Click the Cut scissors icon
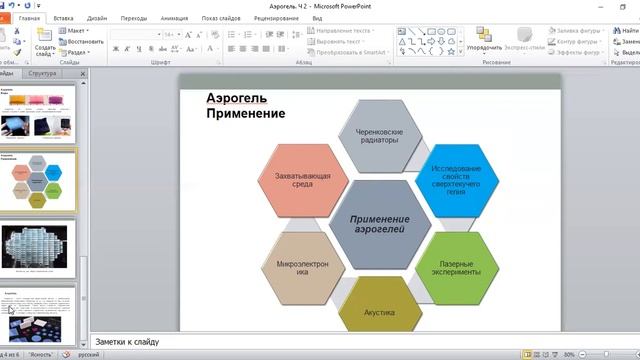The image size is (640, 360). [x=17, y=31]
